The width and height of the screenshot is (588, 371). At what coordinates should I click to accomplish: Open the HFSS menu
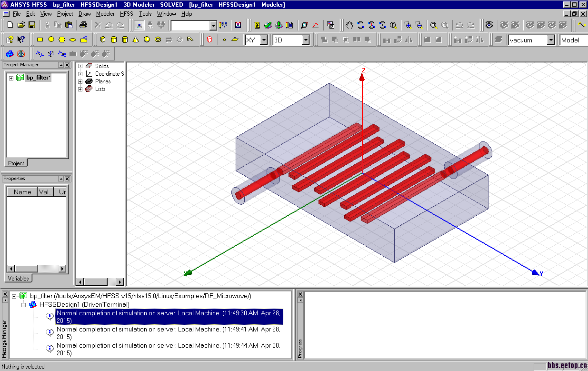pyautogui.click(x=127, y=14)
